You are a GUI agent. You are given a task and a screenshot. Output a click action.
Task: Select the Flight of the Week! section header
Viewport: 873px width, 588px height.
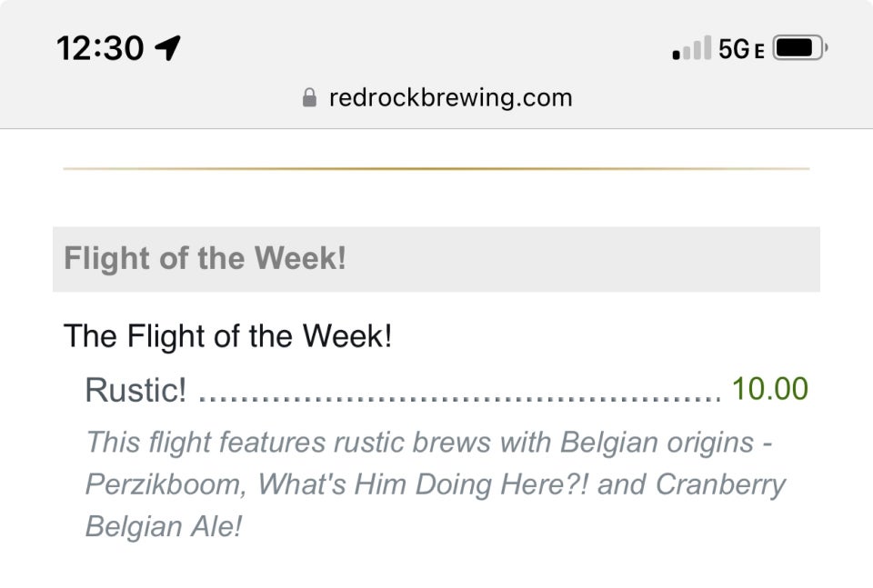coord(205,259)
